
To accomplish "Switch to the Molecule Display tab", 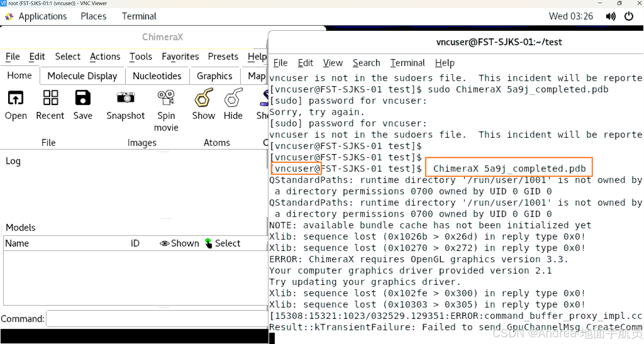I will tap(82, 76).
